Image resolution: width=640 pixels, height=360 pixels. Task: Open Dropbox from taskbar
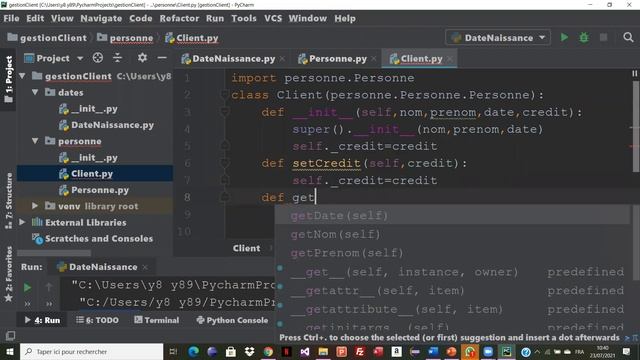tap(249, 351)
